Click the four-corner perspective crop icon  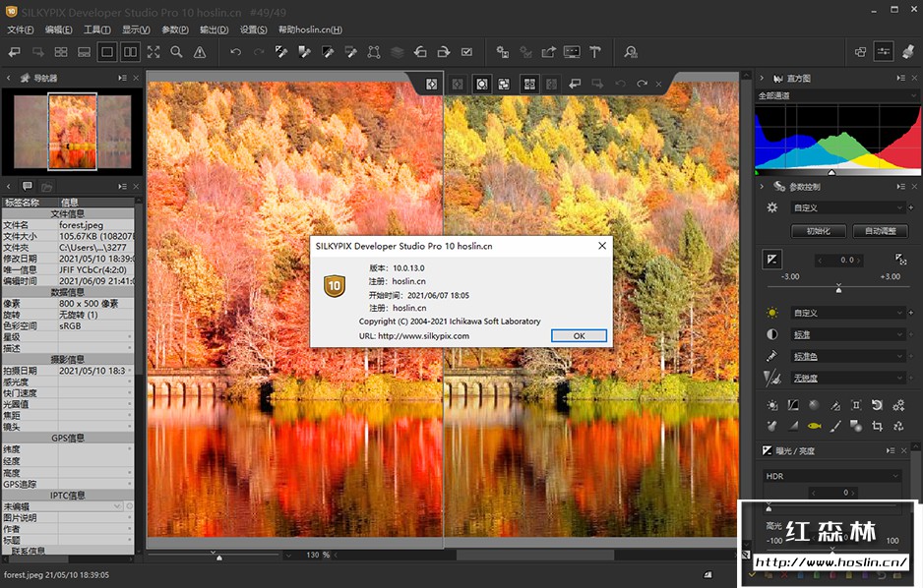point(374,52)
